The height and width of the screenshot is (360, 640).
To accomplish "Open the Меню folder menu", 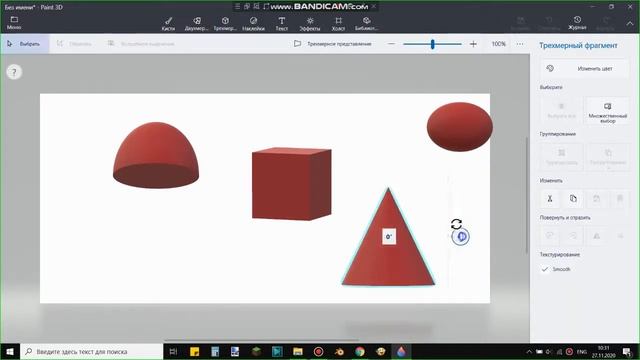I will coord(14,23).
